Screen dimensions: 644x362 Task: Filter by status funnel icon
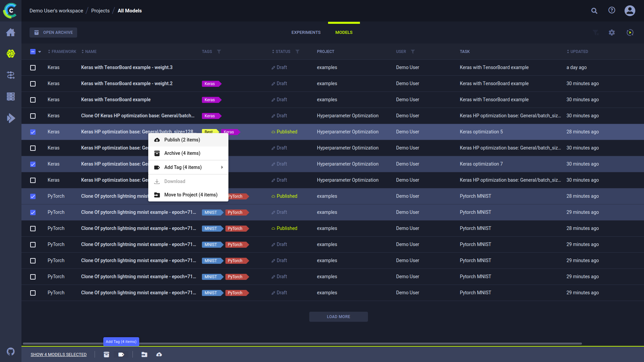298,52
